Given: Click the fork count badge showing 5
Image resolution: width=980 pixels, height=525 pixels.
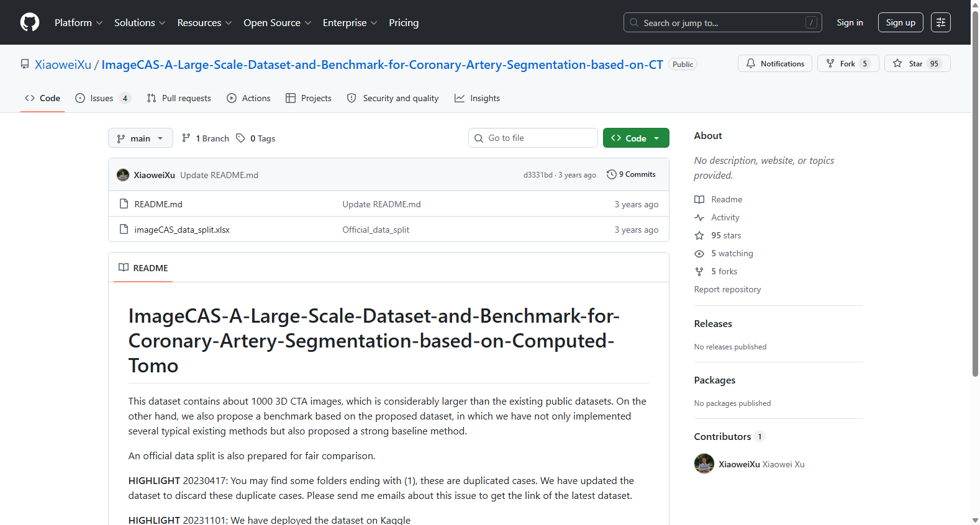Looking at the screenshot, I should [864, 63].
